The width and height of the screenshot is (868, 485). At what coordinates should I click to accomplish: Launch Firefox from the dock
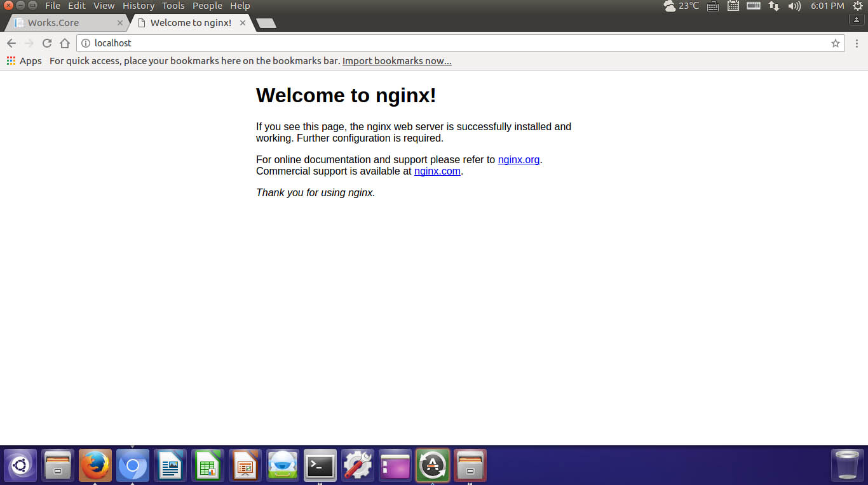[95, 465]
